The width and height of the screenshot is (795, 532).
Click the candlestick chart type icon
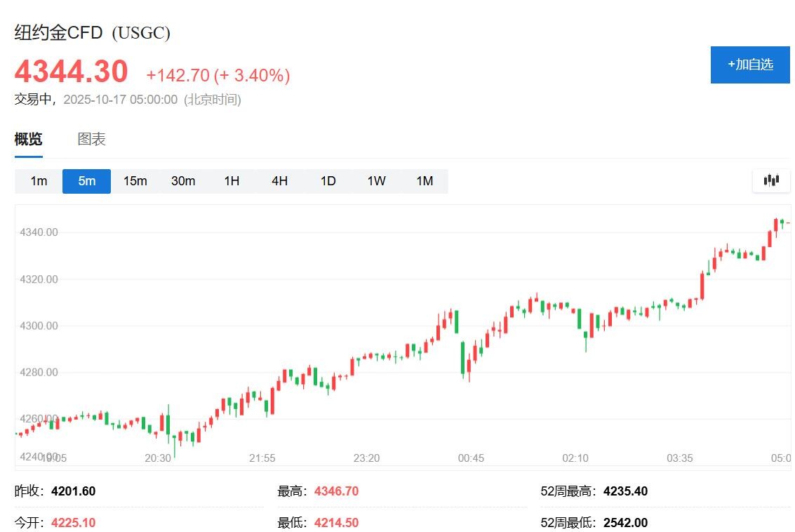771,180
